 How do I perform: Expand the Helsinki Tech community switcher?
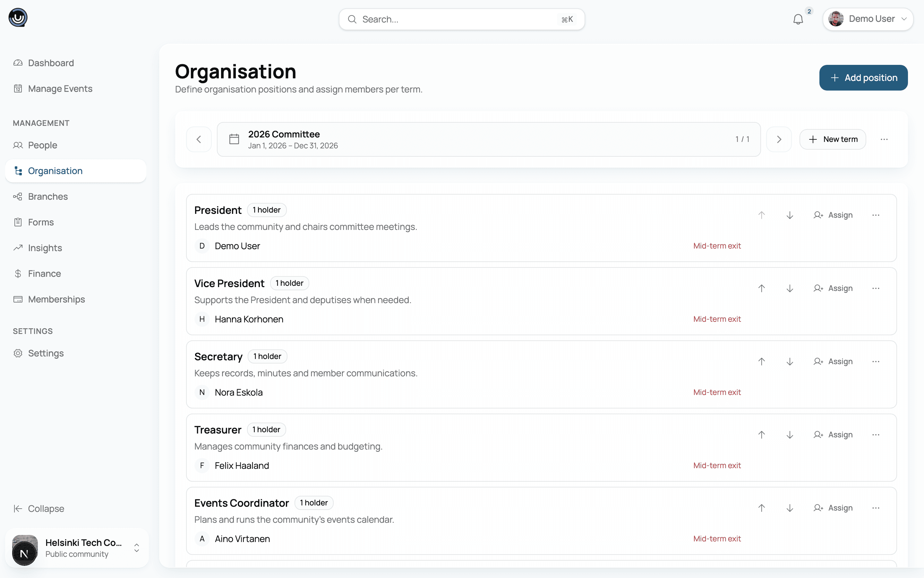tap(136, 548)
